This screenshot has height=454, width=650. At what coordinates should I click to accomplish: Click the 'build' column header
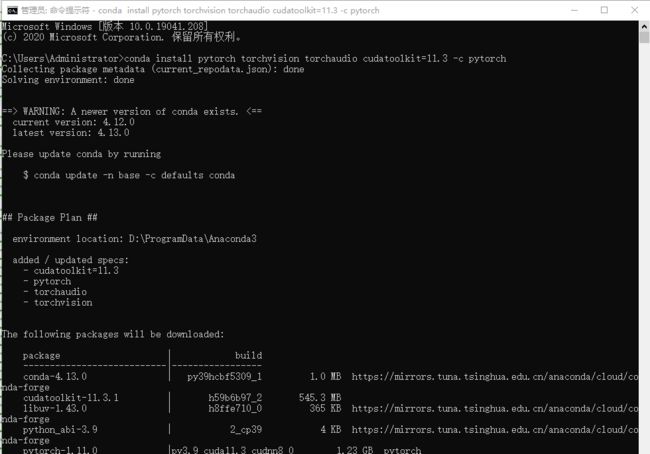tap(248, 356)
